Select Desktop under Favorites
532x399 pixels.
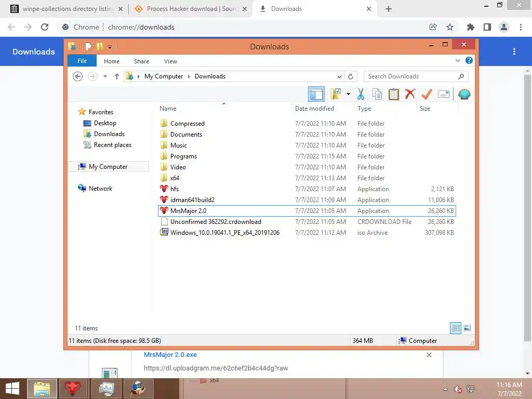[105, 123]
